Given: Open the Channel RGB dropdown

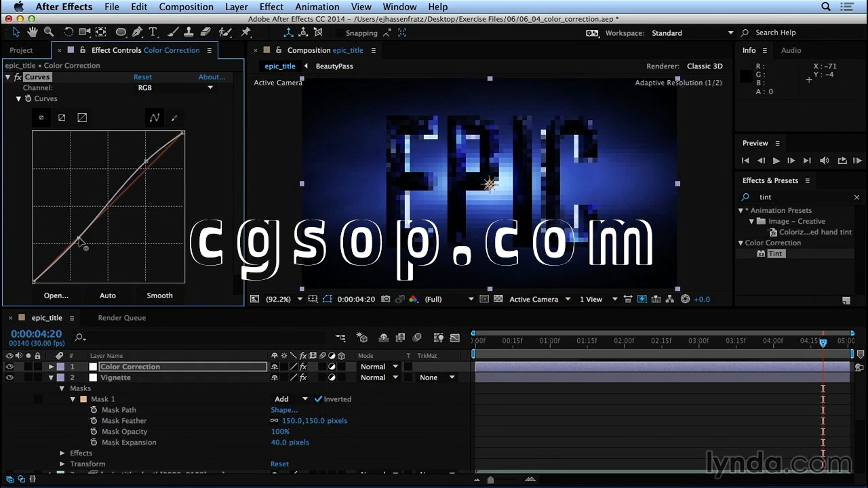Looking at the screenshot, I should (x=176, y=87).
